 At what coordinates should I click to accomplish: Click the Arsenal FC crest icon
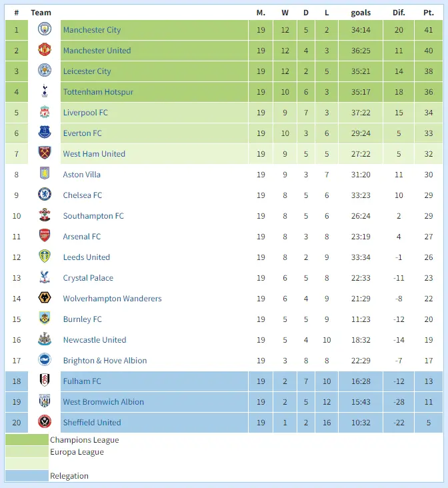45,237
